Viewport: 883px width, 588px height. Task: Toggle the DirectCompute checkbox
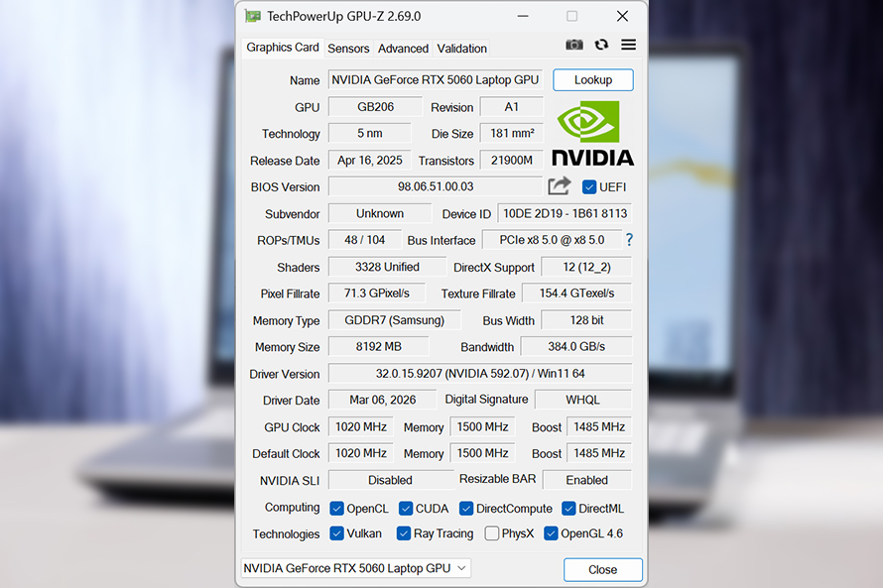(x=465, y=509)
